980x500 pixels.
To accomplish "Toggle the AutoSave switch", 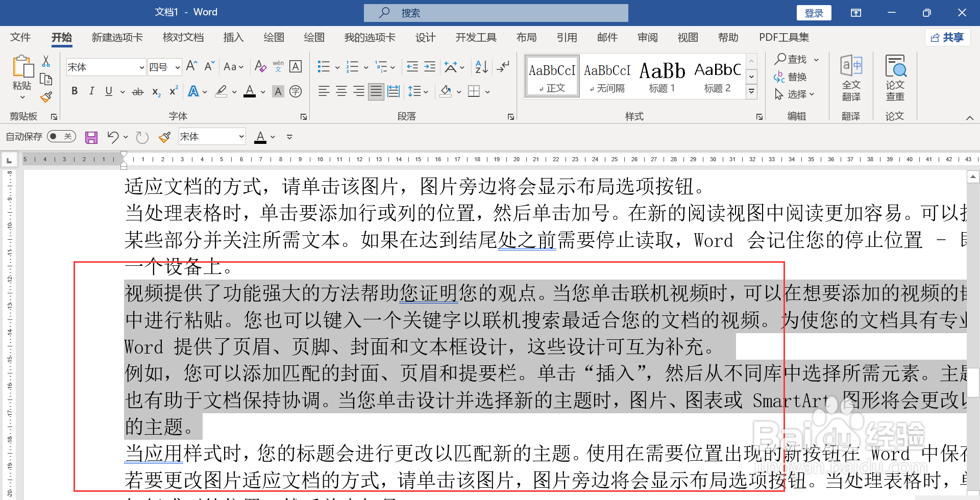I will pos(61,136).
